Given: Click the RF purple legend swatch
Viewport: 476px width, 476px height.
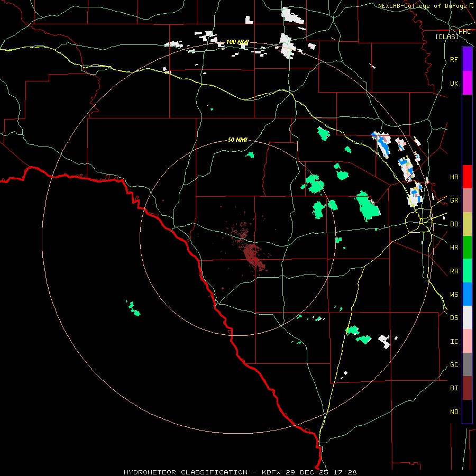Looking at the screenshot, I should (x=467, y=59).
